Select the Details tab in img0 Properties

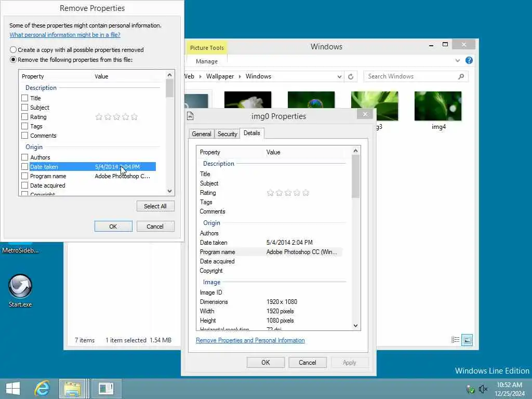pyautogui.click(x=252, y=133)
